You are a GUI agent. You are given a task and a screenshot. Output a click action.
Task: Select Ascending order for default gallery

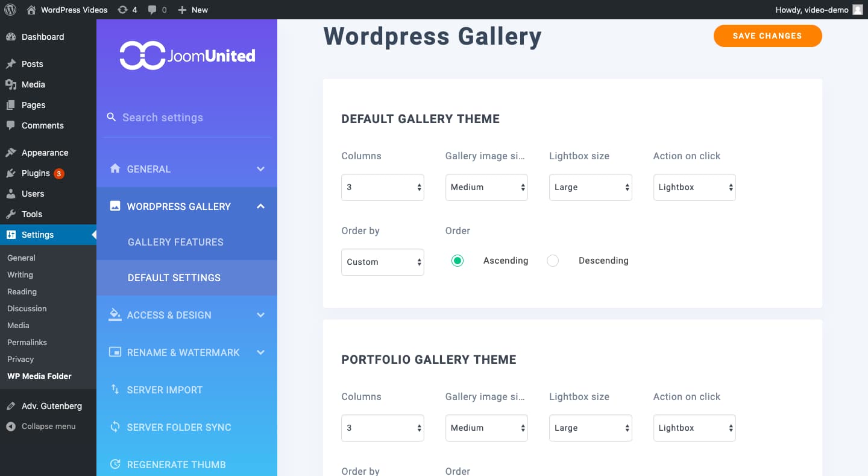[458, 260]
